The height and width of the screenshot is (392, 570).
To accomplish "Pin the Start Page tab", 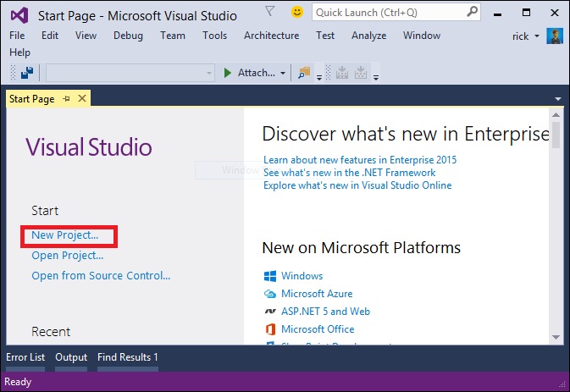I will point(66,98).
